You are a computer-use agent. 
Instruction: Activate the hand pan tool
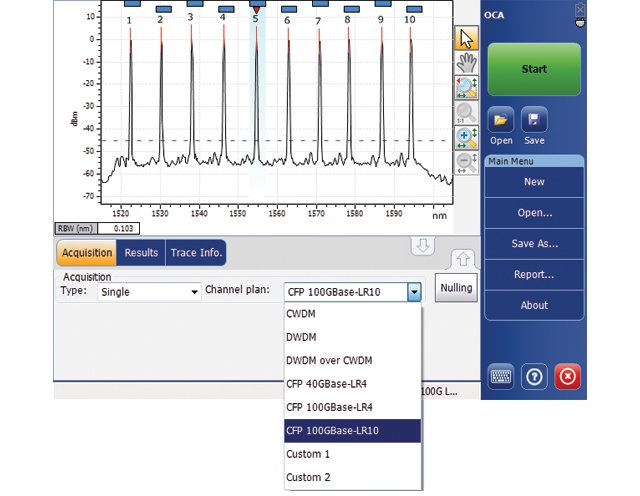(x=466, y=63)
